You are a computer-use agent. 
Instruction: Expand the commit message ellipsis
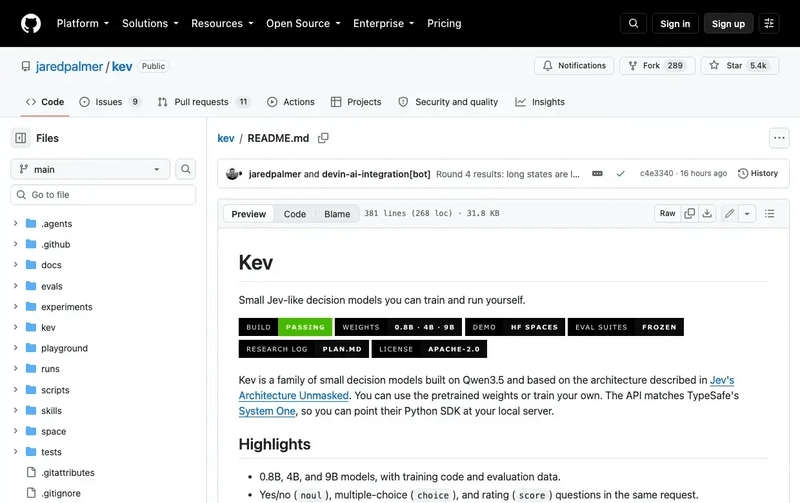pos(597,173)
